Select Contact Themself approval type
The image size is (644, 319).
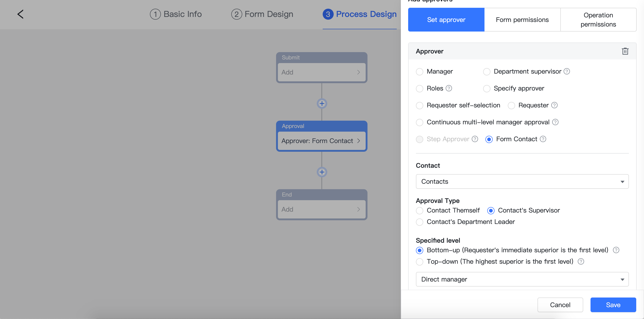tap(420, 210)
